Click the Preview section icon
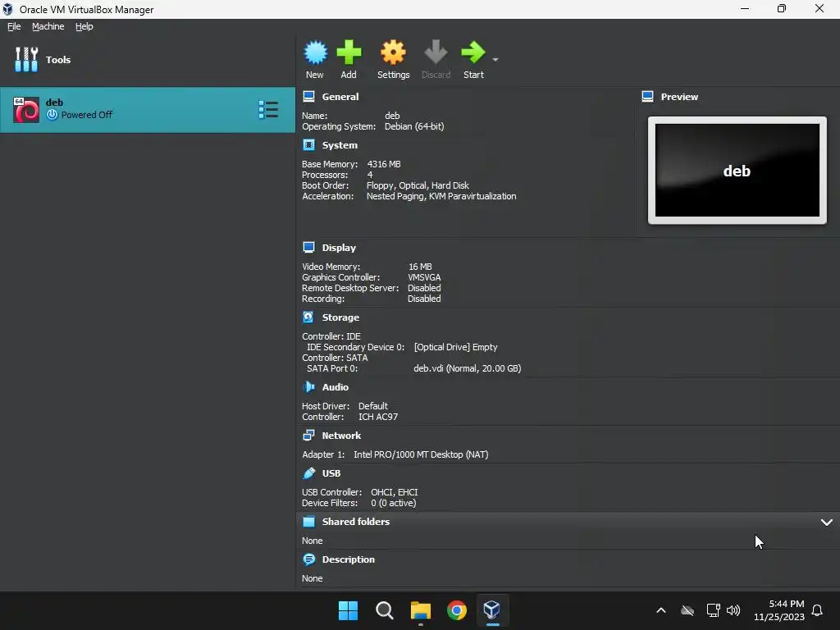Viewport: 840px width, 630px height. coord(648,97)
